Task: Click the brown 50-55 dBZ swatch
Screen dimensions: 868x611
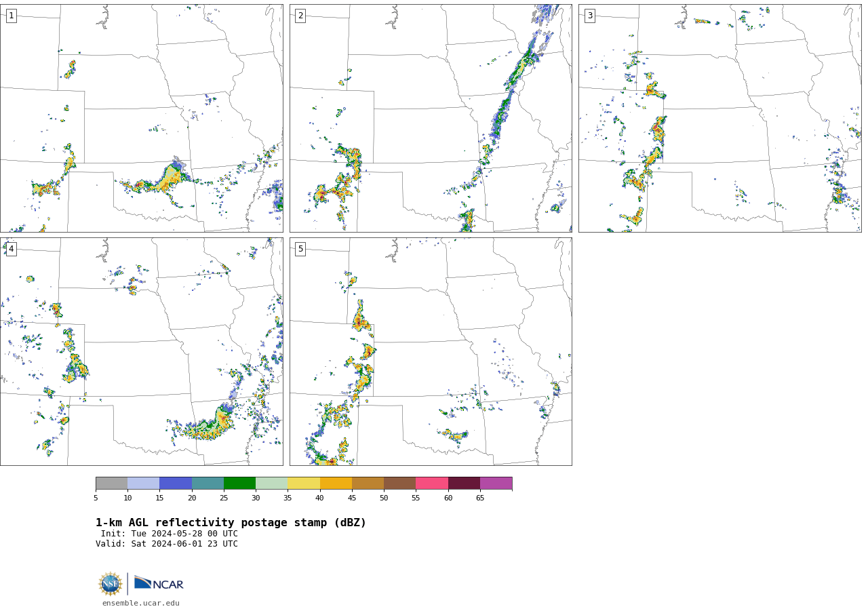Action: [x=399, y=484]
